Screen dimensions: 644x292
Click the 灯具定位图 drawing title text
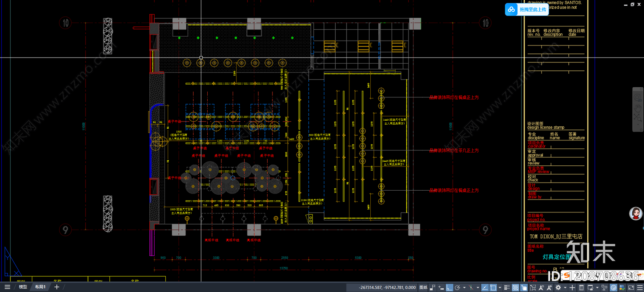pyautogui.click(x=557, y=257)
